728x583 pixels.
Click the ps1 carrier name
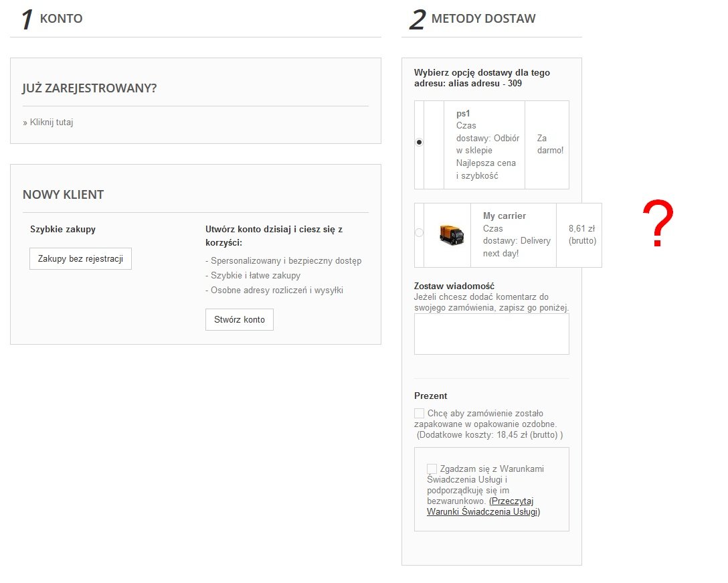click(463, 113)
